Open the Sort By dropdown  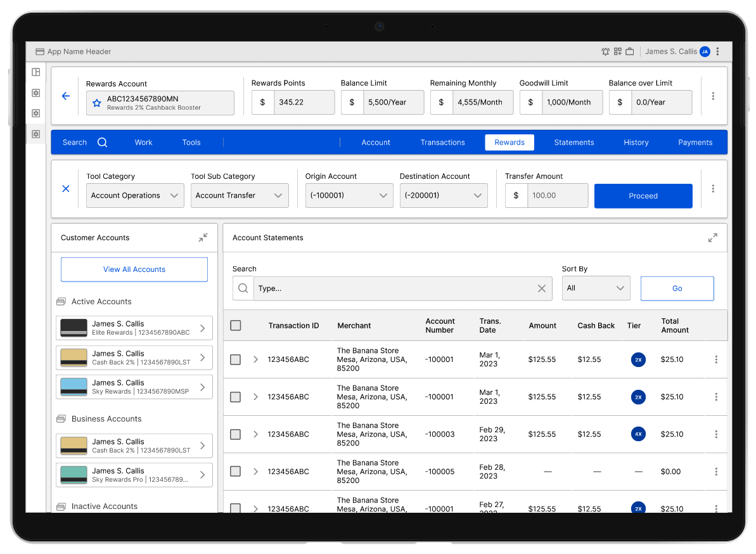click(596, 288)
